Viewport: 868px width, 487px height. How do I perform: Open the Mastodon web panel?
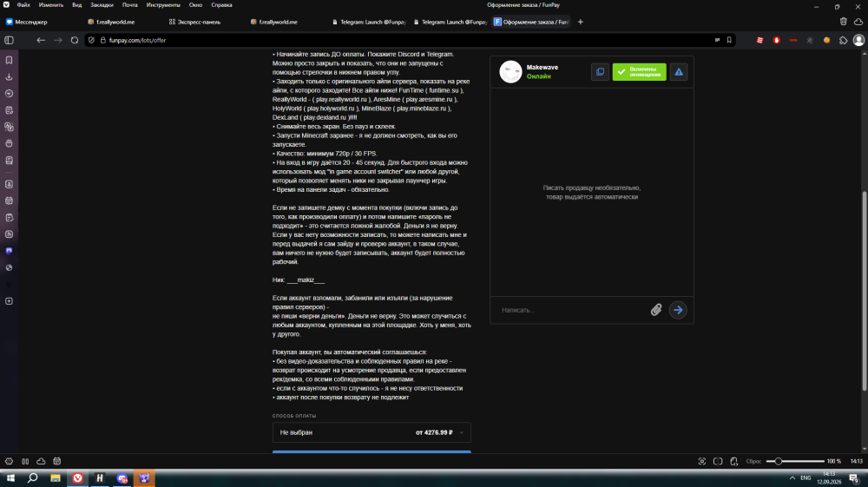click(9, 251)
